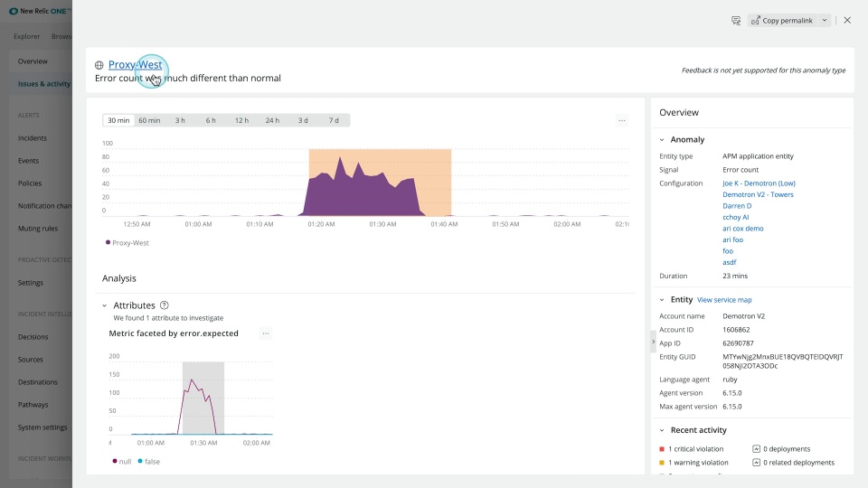The image size is (868, 488).
Task: Click the red critical violation marker
Action: click(662, 449)
